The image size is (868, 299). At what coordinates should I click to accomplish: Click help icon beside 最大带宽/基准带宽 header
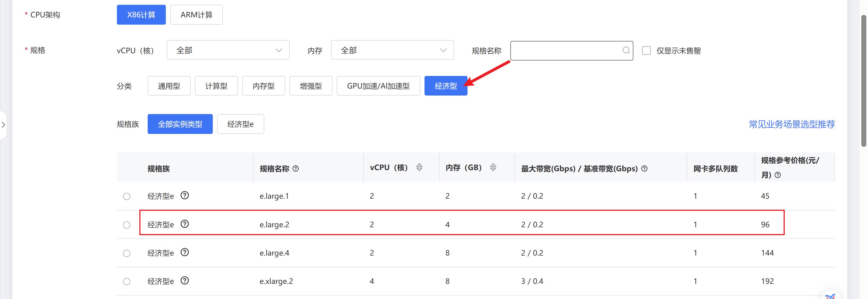pos(644,169)
